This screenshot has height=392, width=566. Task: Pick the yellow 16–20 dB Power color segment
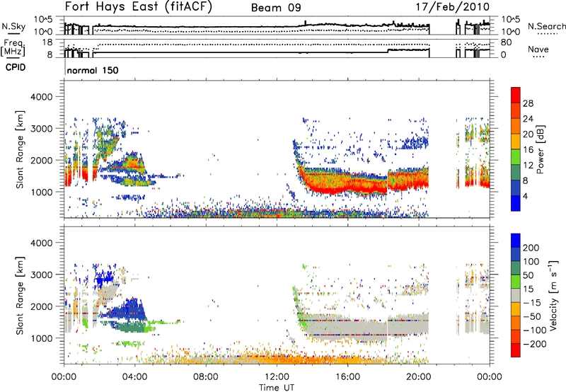coord(516,142)
